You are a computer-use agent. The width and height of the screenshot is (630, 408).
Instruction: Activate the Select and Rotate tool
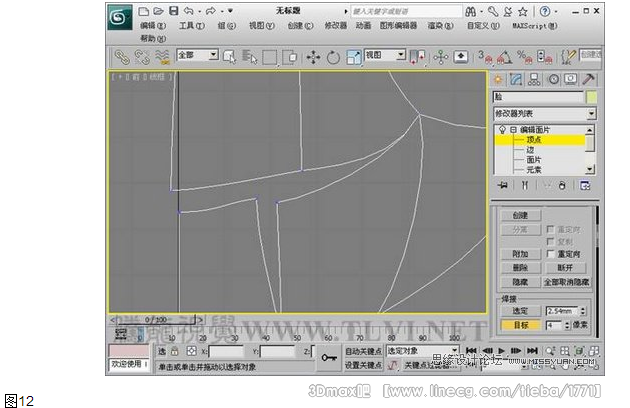[333, 57]
